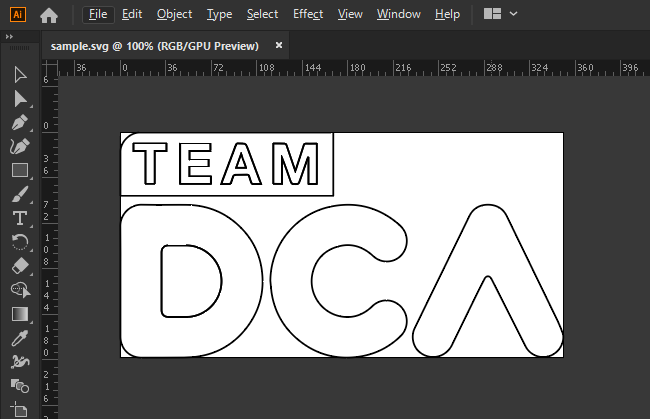Select the Pen tool
650x419 pixels.
tap(20, 123)
